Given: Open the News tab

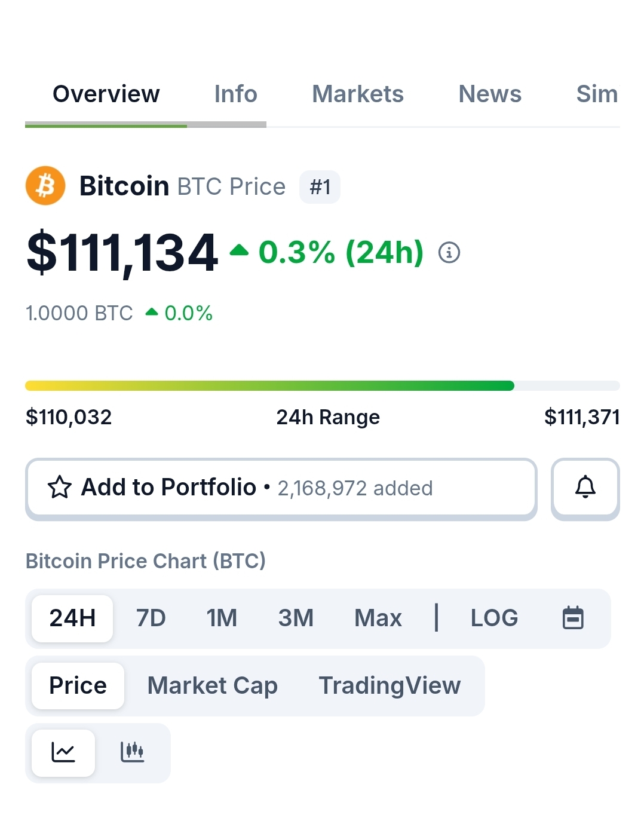Looking at the screenshot, I should click(x=490, y=94).
